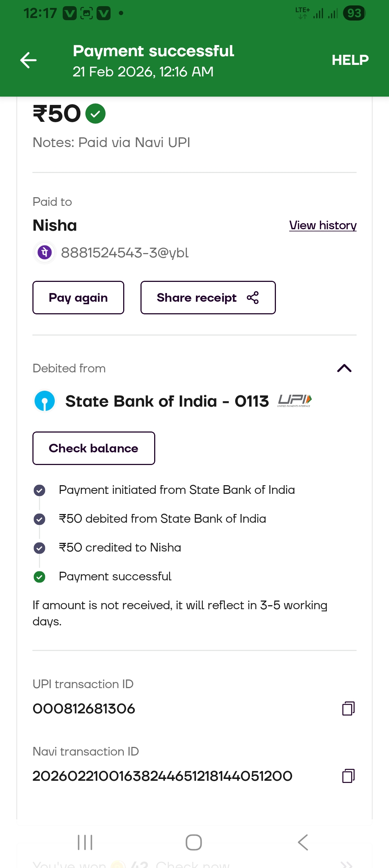Screen dimensions: 389x868
Task: Open View history for Nisha
Action: point(323,225)
